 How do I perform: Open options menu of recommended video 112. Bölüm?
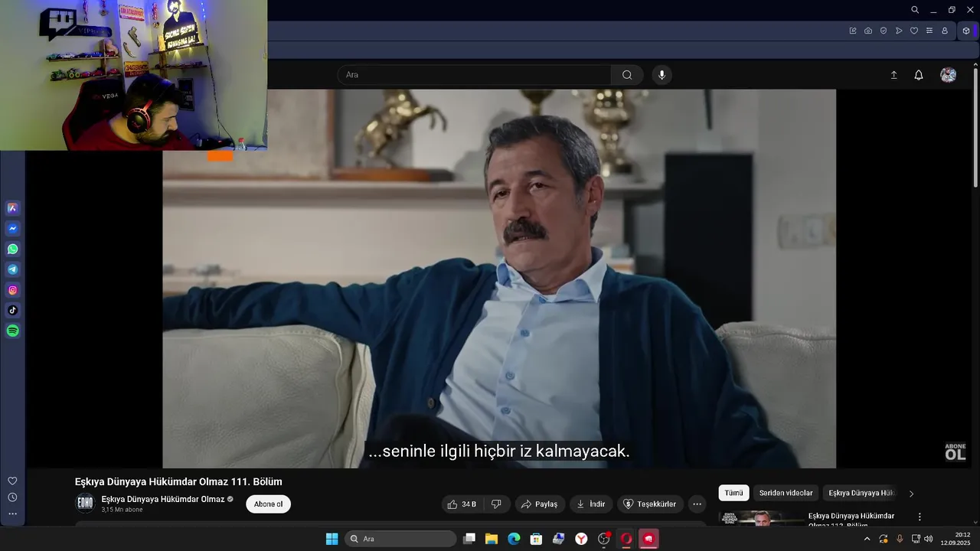click(920, 517)
